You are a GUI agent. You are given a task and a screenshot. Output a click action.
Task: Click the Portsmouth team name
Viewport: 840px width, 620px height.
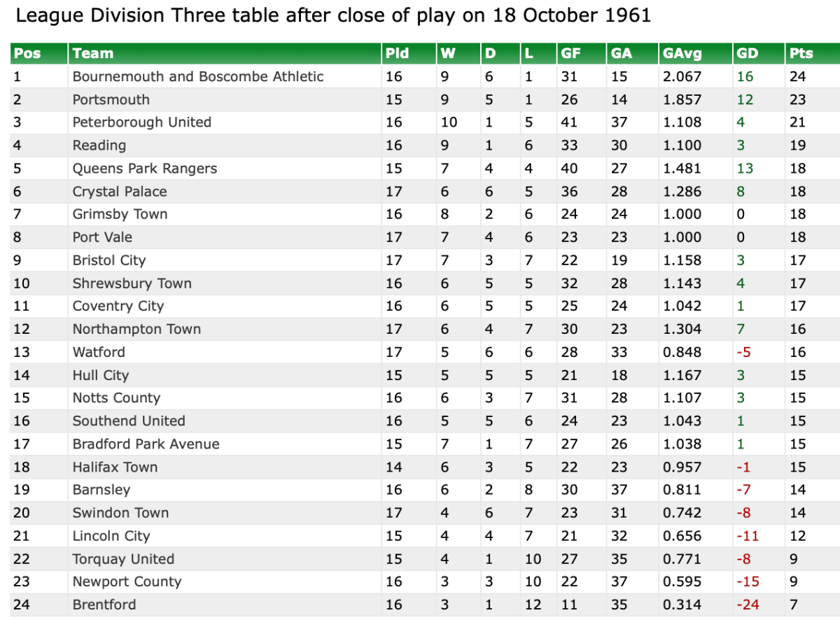[x=111, y=99]
